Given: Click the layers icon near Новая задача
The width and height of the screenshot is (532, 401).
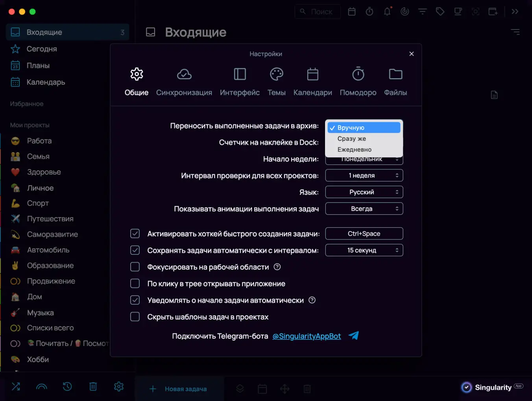Looking at the screenshot, I should click(240, 388).
